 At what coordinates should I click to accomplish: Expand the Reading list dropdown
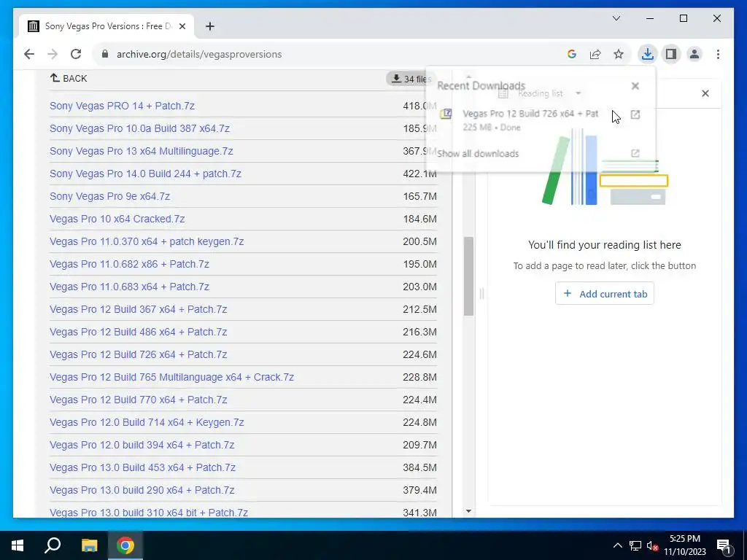[578, 93]
